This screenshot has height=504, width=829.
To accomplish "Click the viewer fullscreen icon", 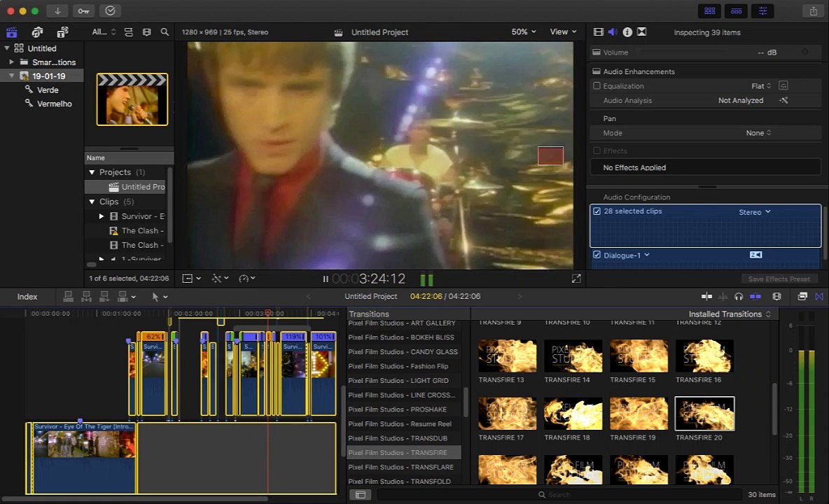I will click(576, 279).
